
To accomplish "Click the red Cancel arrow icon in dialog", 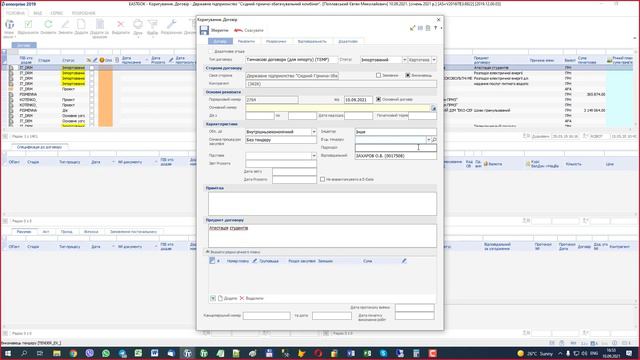I will pos(238,30).
